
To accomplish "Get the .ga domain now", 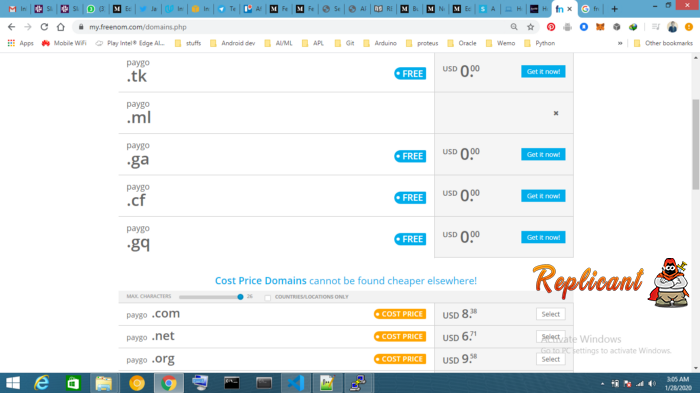I will pos(543,155).
